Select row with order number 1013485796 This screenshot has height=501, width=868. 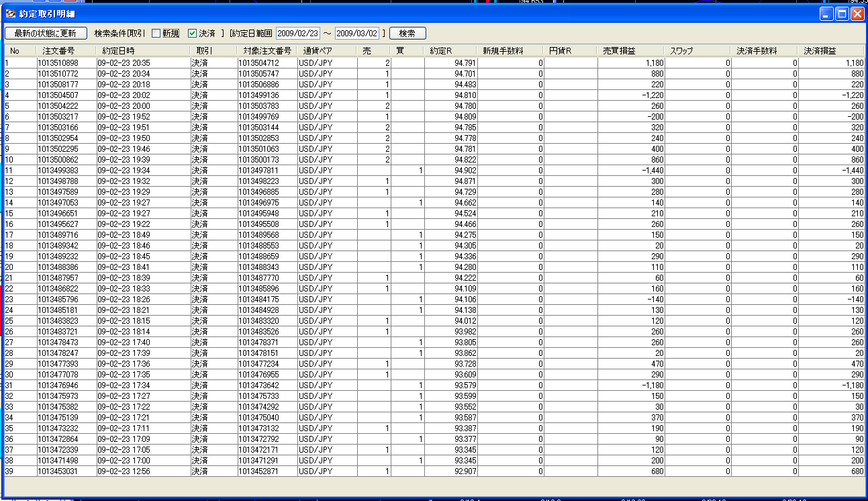434,299
